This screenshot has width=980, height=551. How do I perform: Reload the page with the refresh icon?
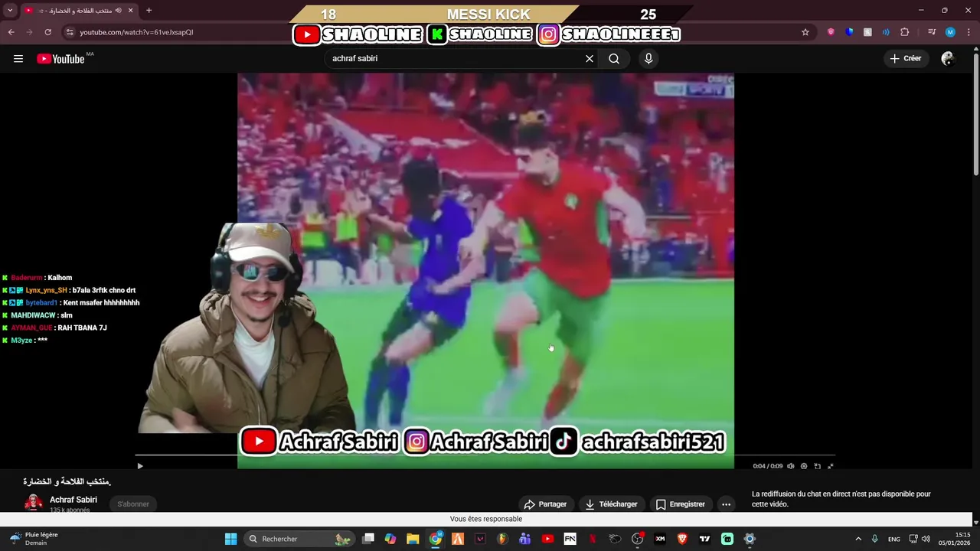point(47,32)
